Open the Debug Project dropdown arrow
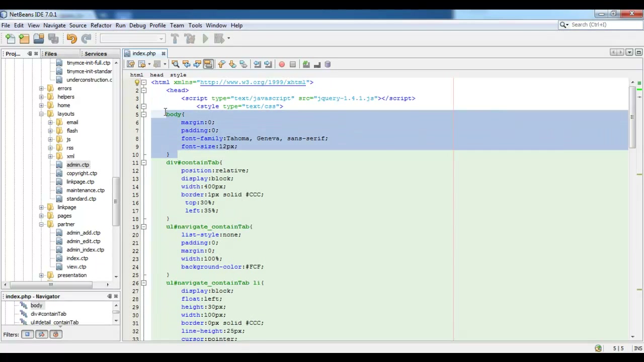The image size is (644, 362). (x=228, y=38)
